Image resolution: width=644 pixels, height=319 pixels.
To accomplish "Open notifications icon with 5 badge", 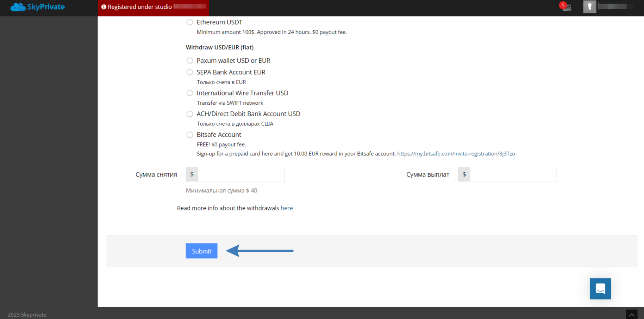I will click(x=565, y=7).
